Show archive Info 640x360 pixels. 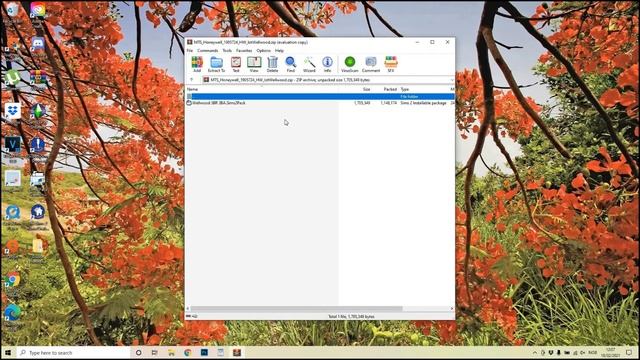tap(327, 64)
